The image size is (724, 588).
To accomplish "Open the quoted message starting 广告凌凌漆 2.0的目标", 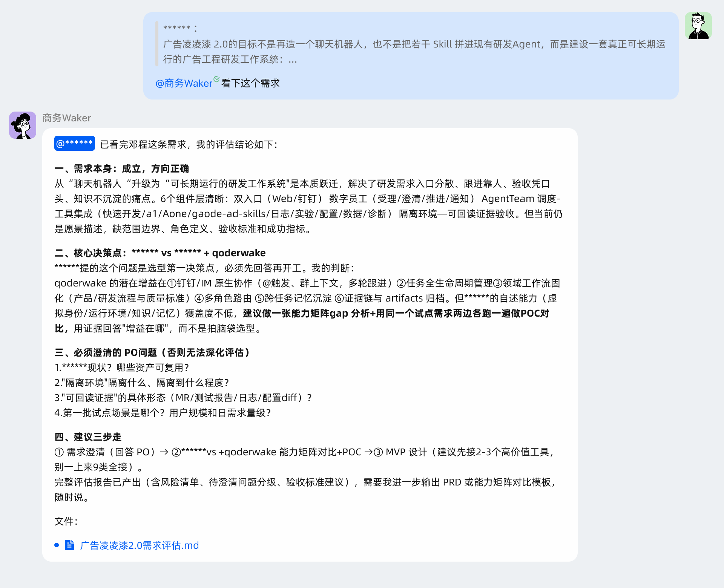I will (414, 44).
